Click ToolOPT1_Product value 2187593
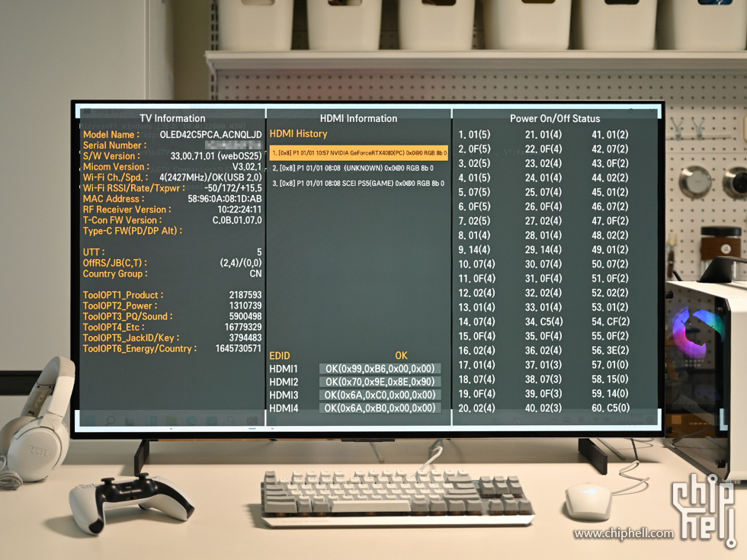 pos(245,295)
